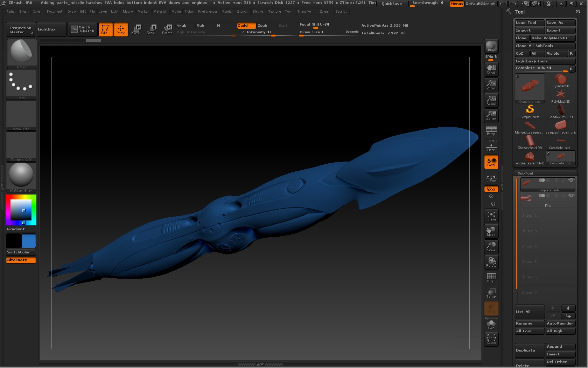Click Make PolyMesh3D button

[x=553, y=38]
